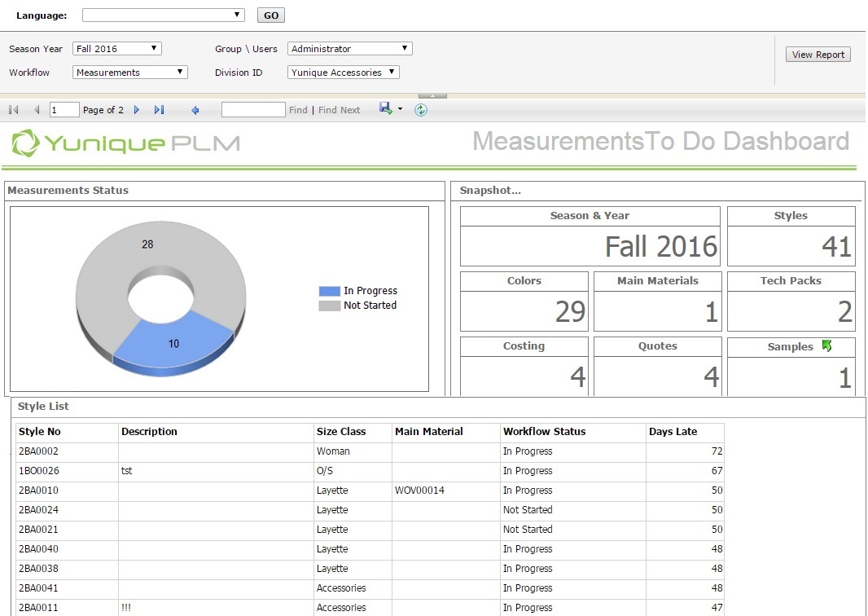Image resolution: width=868 pixels, height=616 pixels.
Task: Click the export save disk icon
Action: pos(385,108)
